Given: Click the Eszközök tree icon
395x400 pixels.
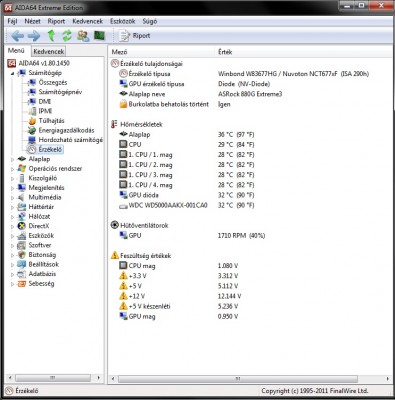Looking at the screenshot, I should coord(22,236).
